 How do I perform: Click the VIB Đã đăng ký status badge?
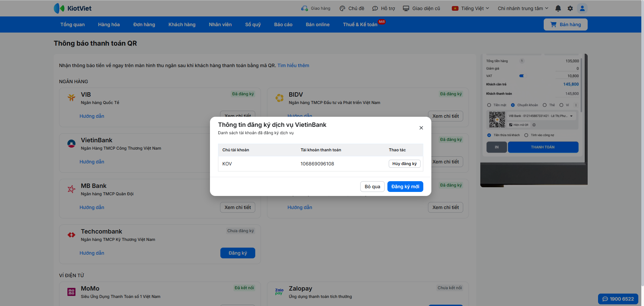coord(243,94)
